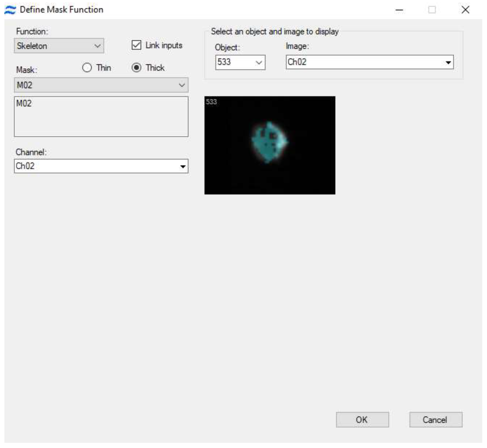Select the Thin radio button
The width and height of the screenshot is (487, 448).
(x=87, y=68)
